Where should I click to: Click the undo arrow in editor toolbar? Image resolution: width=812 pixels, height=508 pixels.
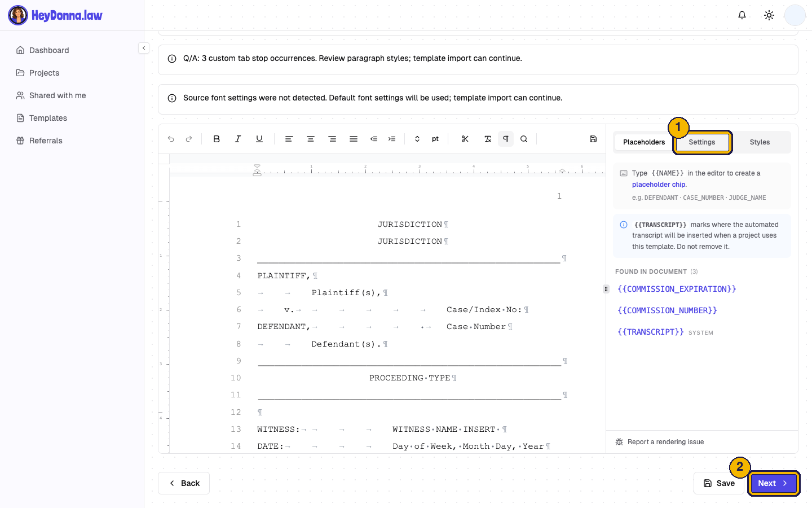tap(171, 139)
